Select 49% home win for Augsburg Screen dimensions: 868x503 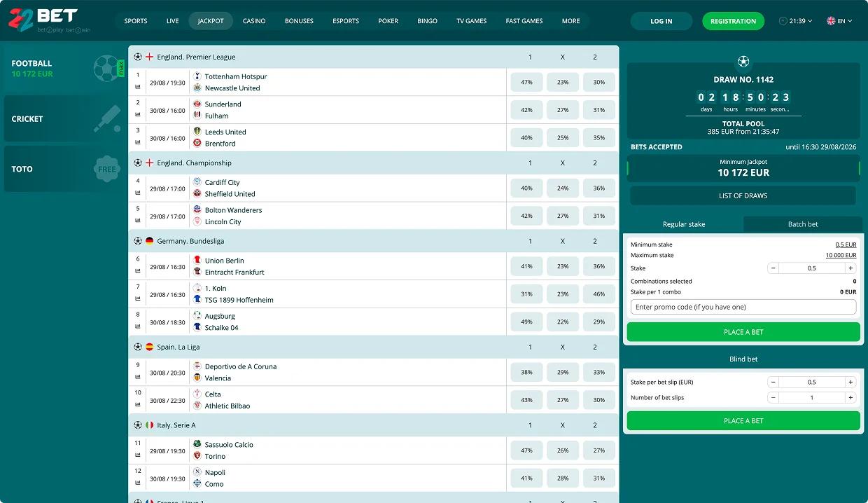[x=526, y=322]
